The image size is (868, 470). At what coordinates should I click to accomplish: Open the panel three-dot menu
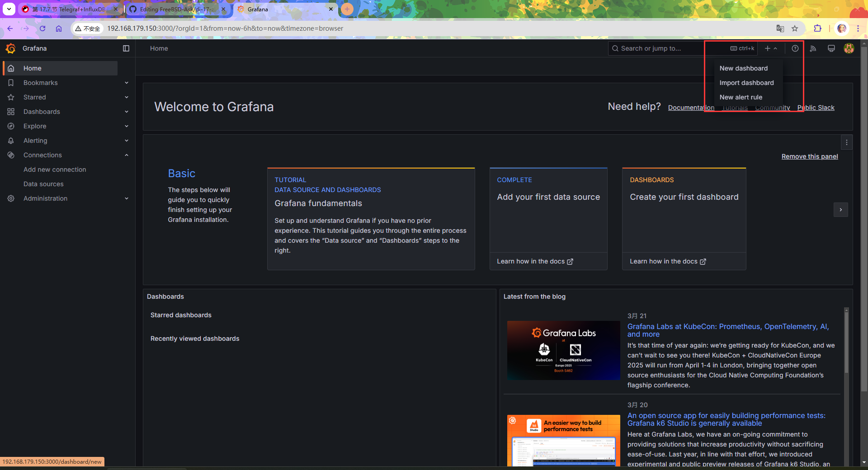847,142
